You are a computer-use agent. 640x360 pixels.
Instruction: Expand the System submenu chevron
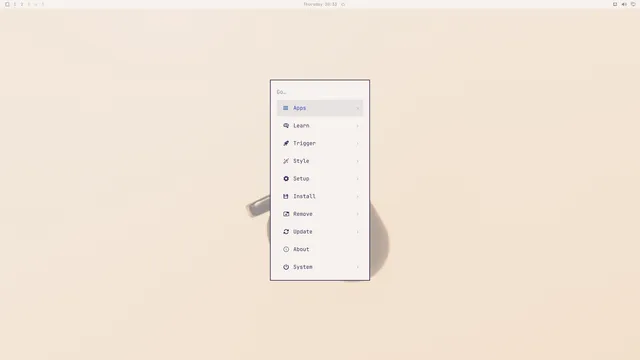click(x=358, y=267)
